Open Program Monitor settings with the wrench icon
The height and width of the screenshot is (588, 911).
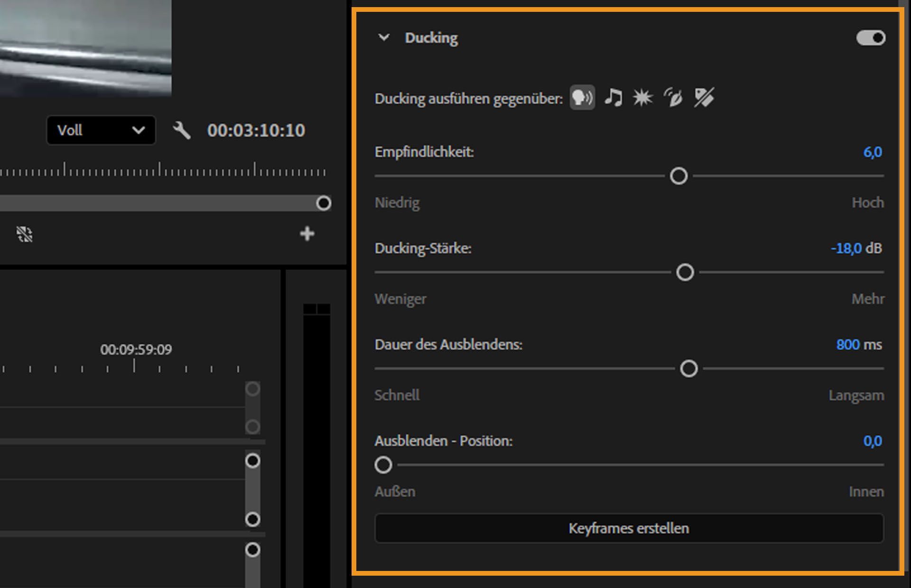coord(182,131)
